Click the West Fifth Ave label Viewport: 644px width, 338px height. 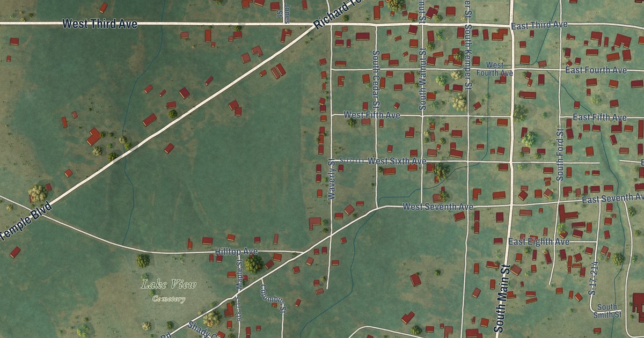372,115
